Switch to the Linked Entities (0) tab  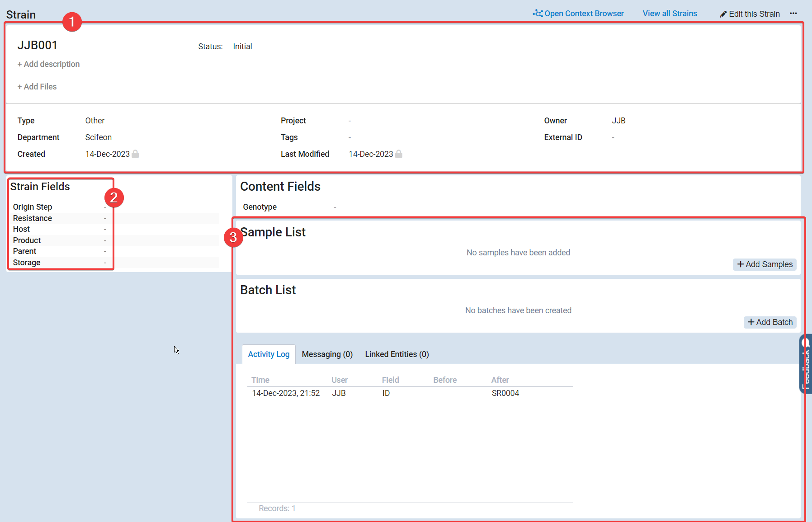(x=397, y=354)
